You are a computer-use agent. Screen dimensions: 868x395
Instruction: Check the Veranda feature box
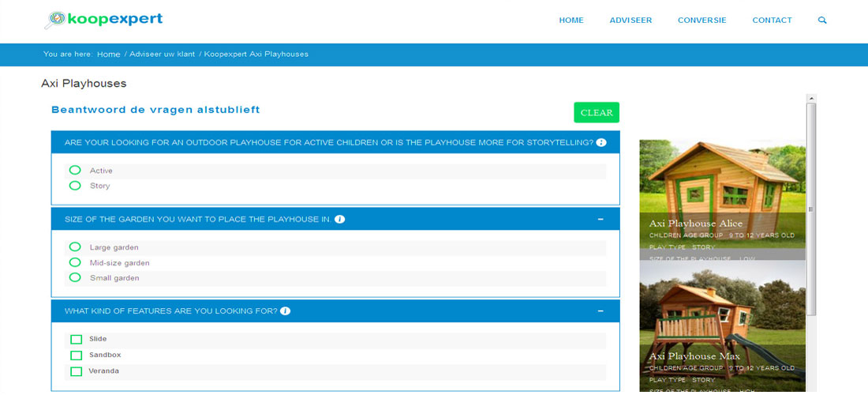(x=76, y=371)
